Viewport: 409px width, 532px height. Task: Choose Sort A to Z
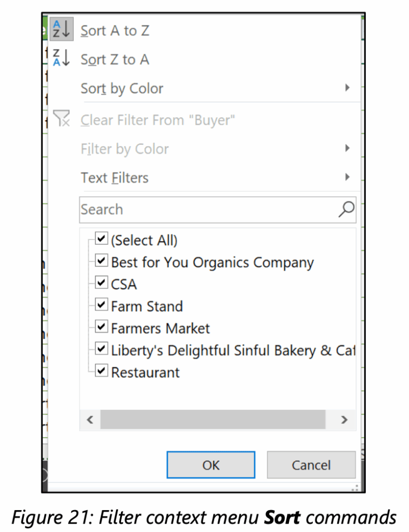[115, 31]
